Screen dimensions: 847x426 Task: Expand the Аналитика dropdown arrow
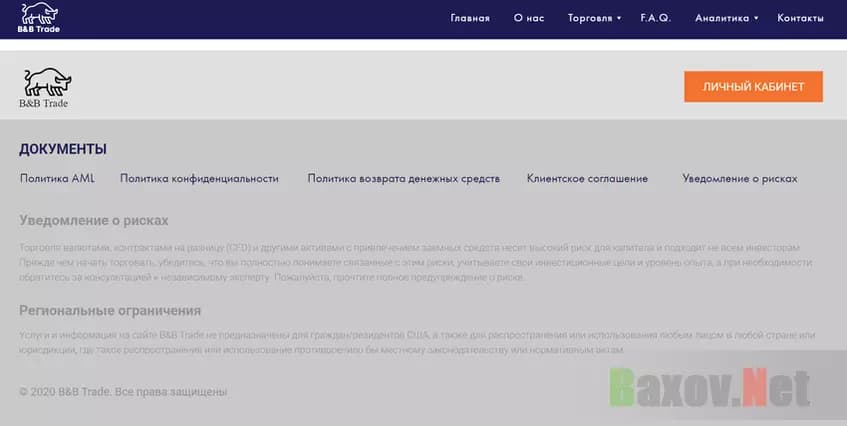(x=756, y=18)
